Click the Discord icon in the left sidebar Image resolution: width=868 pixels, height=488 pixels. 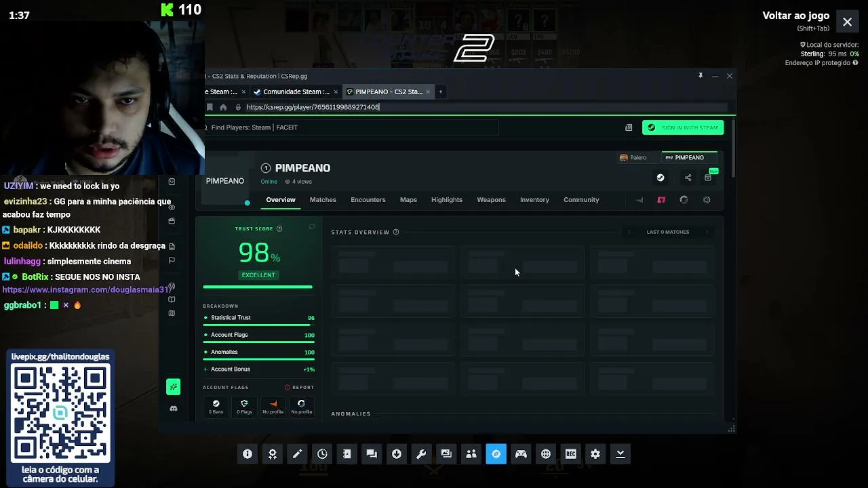pos(174,408)
